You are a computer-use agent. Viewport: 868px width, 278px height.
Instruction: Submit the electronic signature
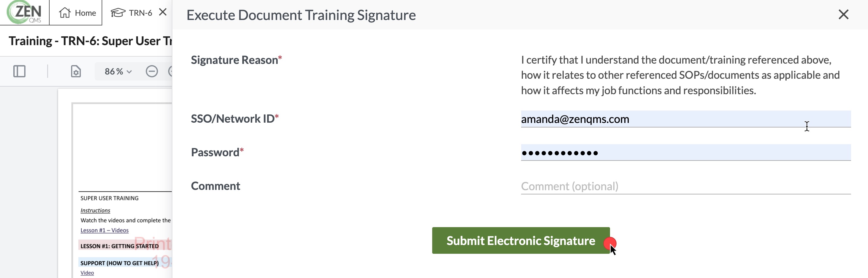[x=521, y=240]
